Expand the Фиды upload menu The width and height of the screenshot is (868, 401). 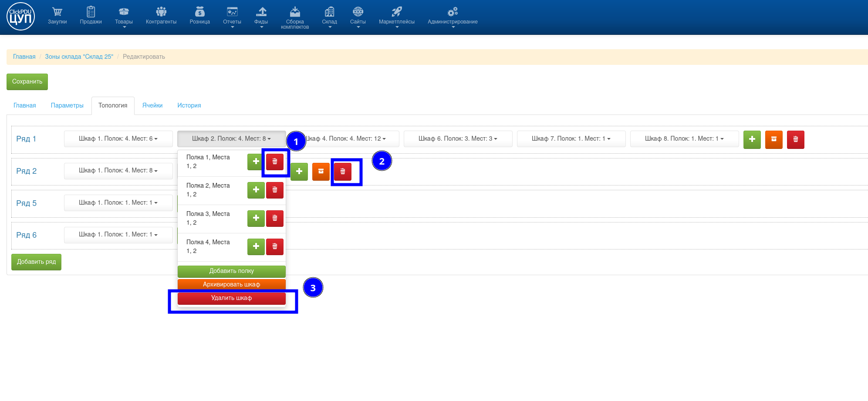coord(261,17)
